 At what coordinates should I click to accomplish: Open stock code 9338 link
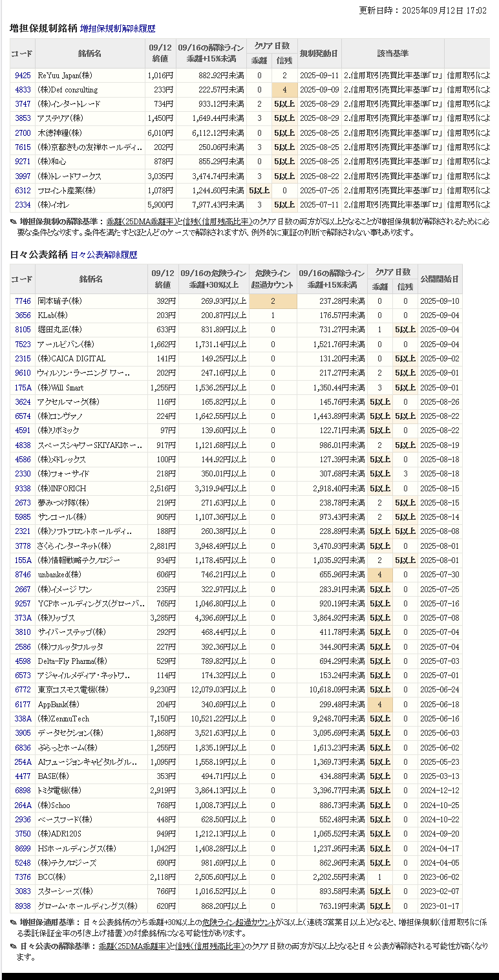click(x=23, y=489)
